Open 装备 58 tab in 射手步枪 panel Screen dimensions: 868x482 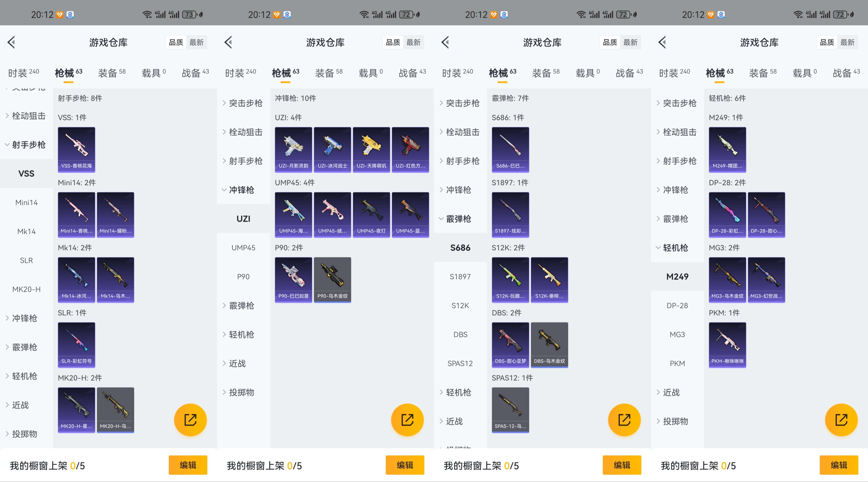click(112, 73)
